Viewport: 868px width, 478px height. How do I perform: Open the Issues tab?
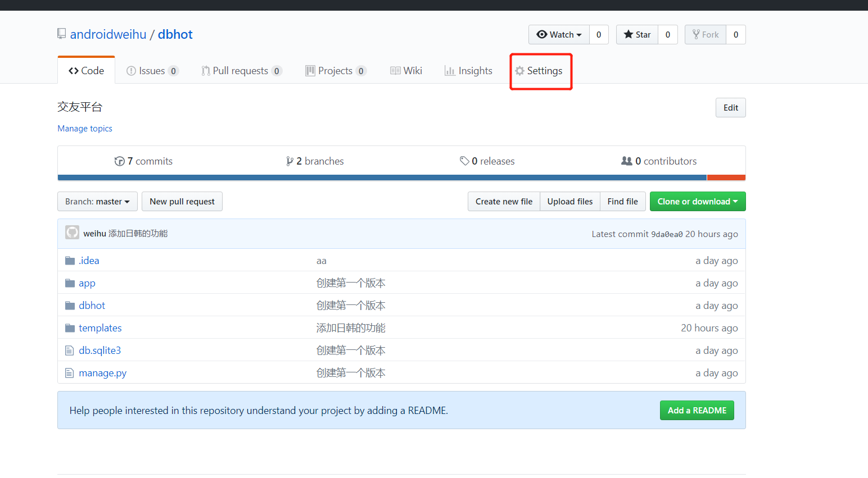(152, 71)
